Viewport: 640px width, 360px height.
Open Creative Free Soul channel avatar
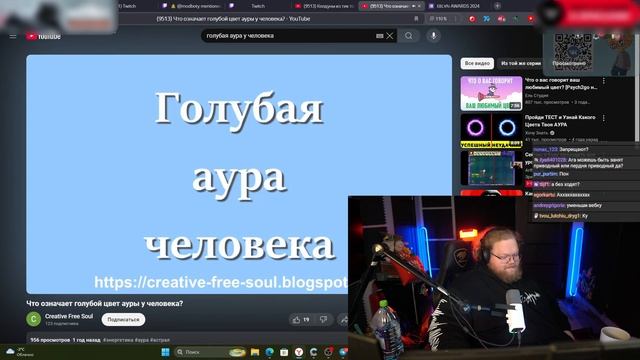click(33, 319)
